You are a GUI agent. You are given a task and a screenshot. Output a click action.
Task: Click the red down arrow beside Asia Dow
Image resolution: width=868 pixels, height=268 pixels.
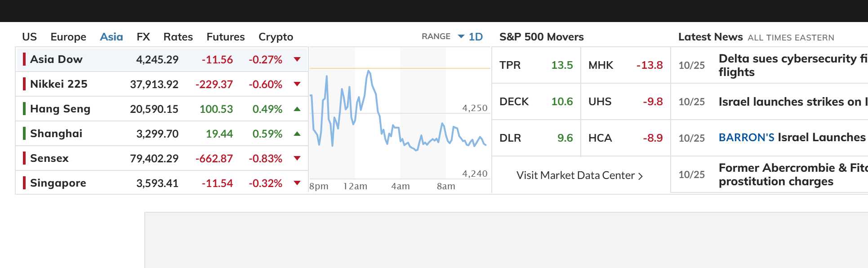click(x=297, y=59)
